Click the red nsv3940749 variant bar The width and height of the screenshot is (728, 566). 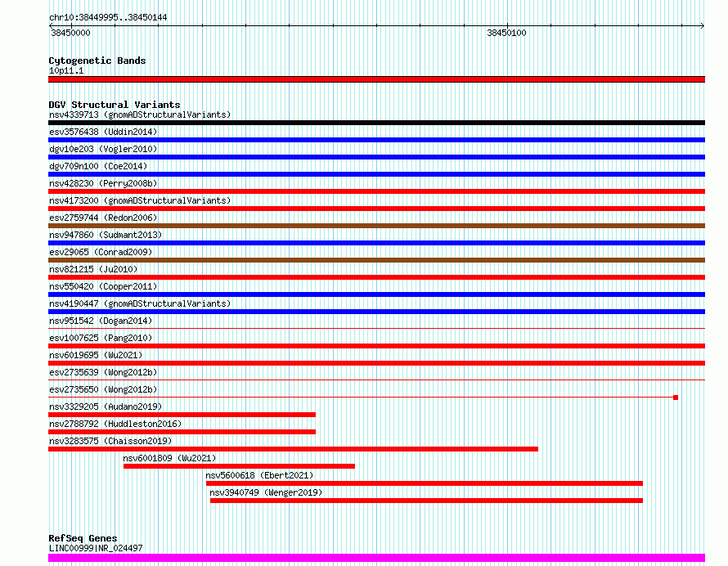[x=427, y=501]
